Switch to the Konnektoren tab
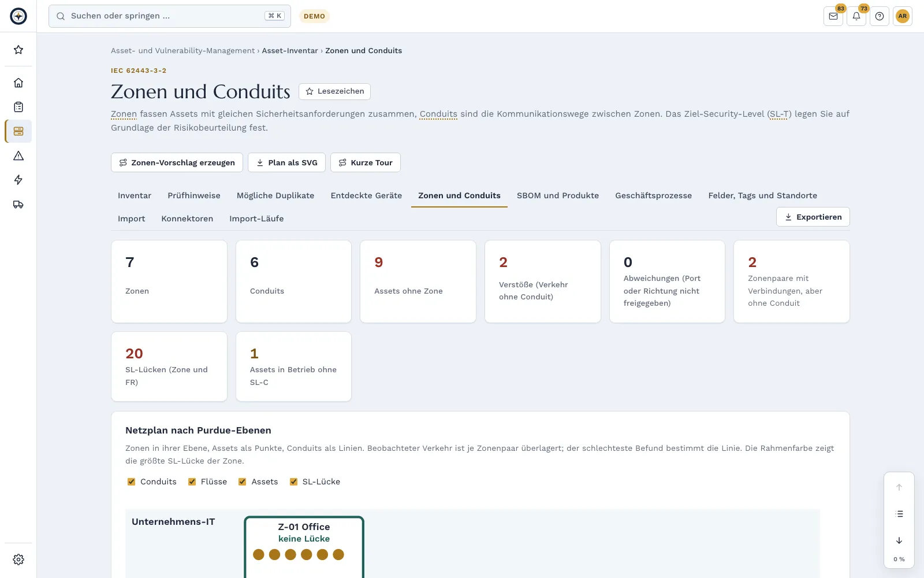The width and height of the screenshot is (924, 578). (187, 218)
